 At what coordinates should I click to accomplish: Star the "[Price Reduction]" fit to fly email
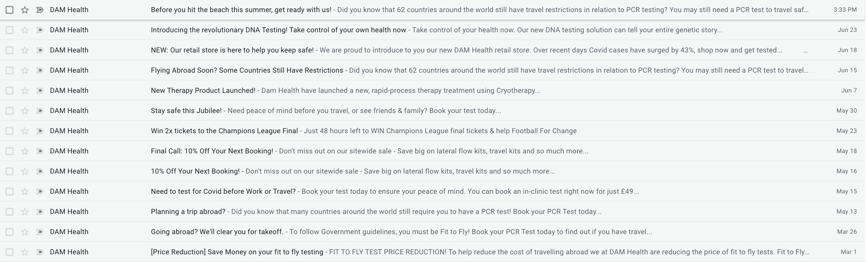(25, 252)
